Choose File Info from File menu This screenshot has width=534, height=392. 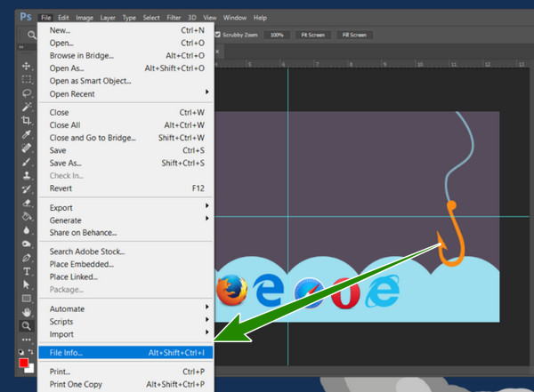pyautogui.click(x=125, y=353)
